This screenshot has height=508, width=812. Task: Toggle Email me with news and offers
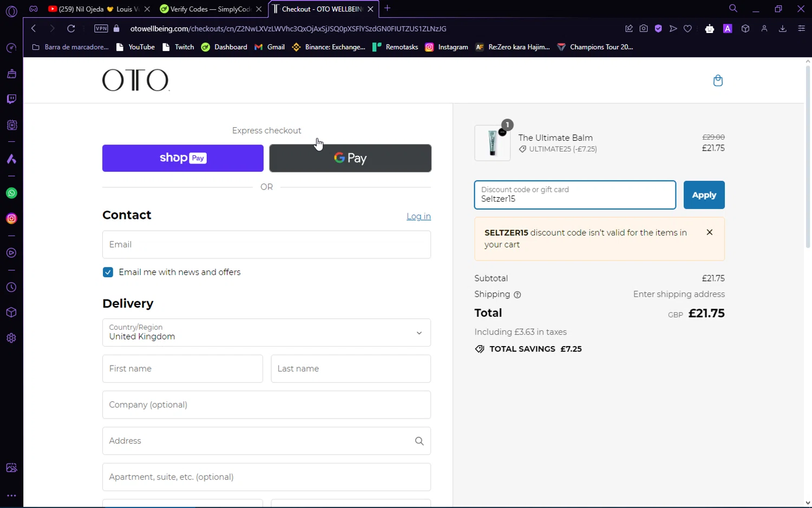coord(108,272)
